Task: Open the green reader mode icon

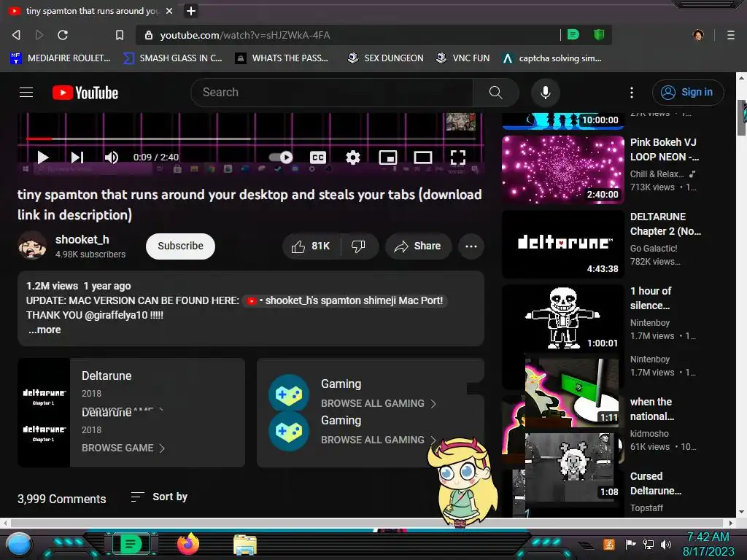Action: (573, 34)
